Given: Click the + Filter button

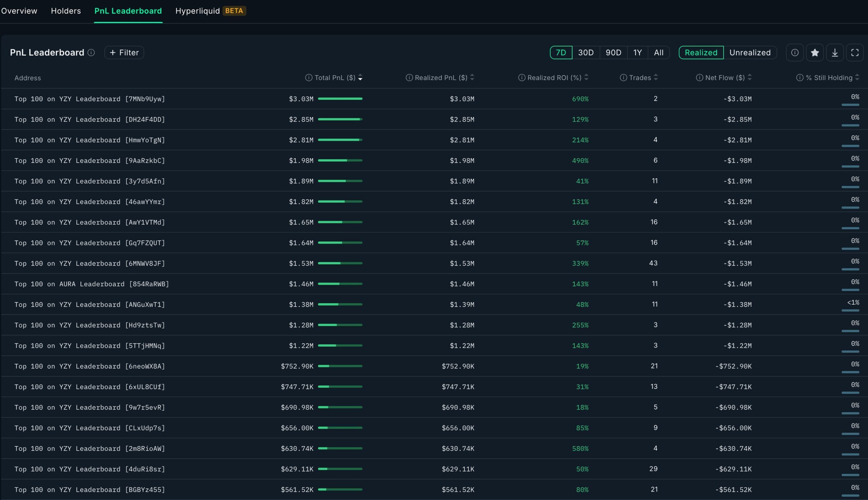Looking at the screenshot, I should tap(124, 53).
